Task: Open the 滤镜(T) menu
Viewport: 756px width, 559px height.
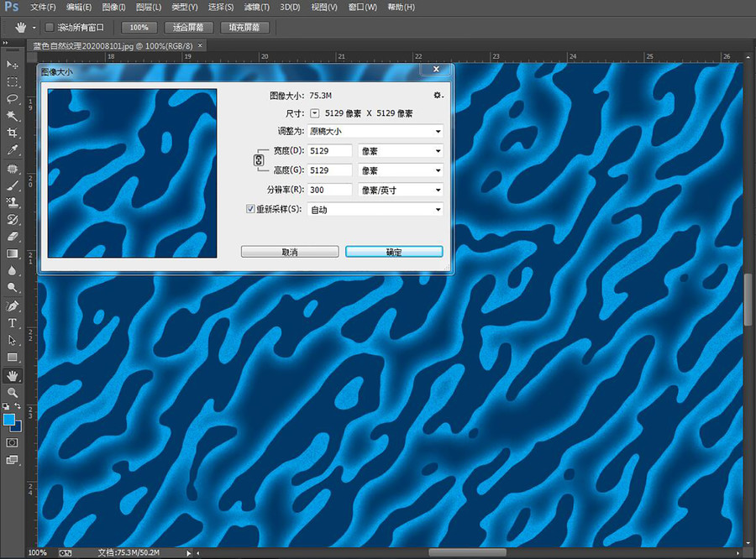Action: (256, 8)
